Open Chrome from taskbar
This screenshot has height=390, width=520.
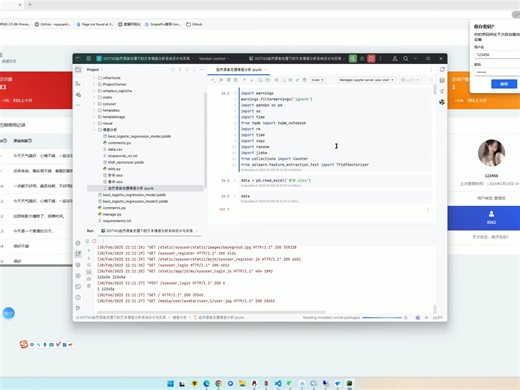[218, 384]
